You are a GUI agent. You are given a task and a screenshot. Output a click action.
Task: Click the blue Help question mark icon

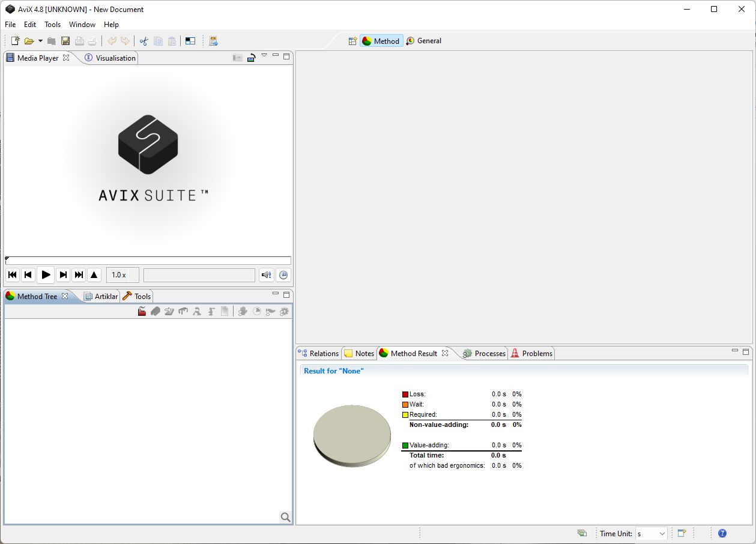tap(722, 533)
